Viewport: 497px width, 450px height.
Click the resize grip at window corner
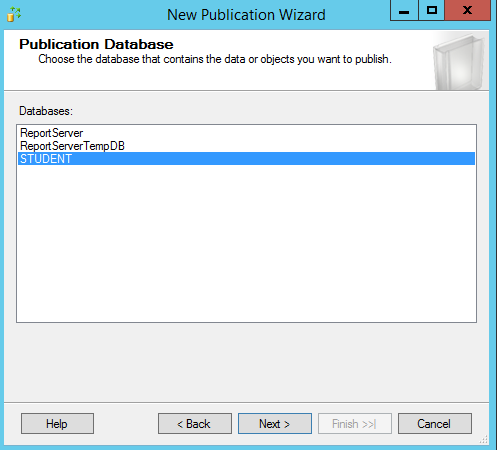tap(484, 440)
